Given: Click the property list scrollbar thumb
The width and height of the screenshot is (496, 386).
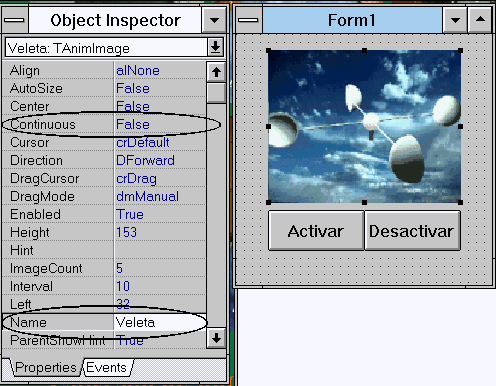Looking at the screenshot, I should (216, 92).
